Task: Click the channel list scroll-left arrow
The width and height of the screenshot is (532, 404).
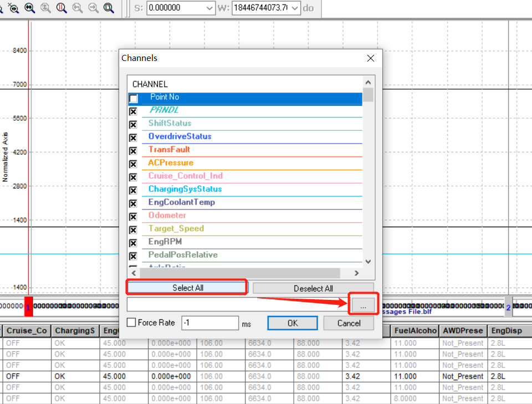Action: pos(134,273)
